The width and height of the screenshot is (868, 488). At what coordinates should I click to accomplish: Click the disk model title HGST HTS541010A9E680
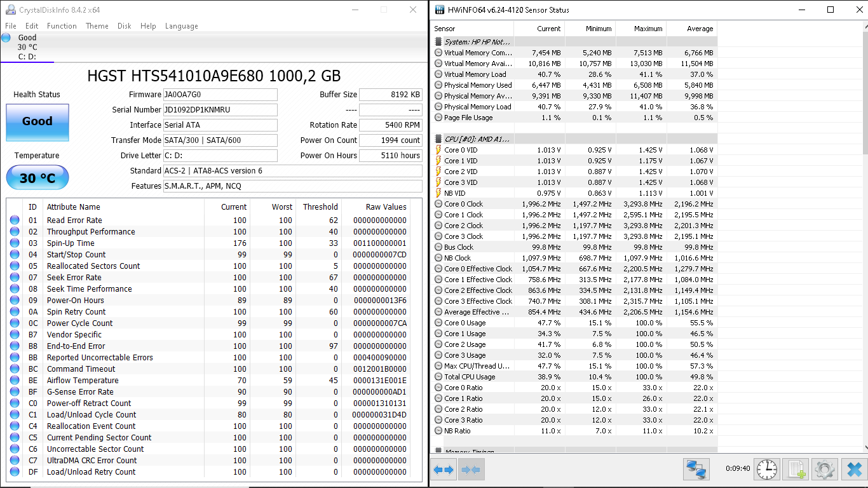coord(214,76)
